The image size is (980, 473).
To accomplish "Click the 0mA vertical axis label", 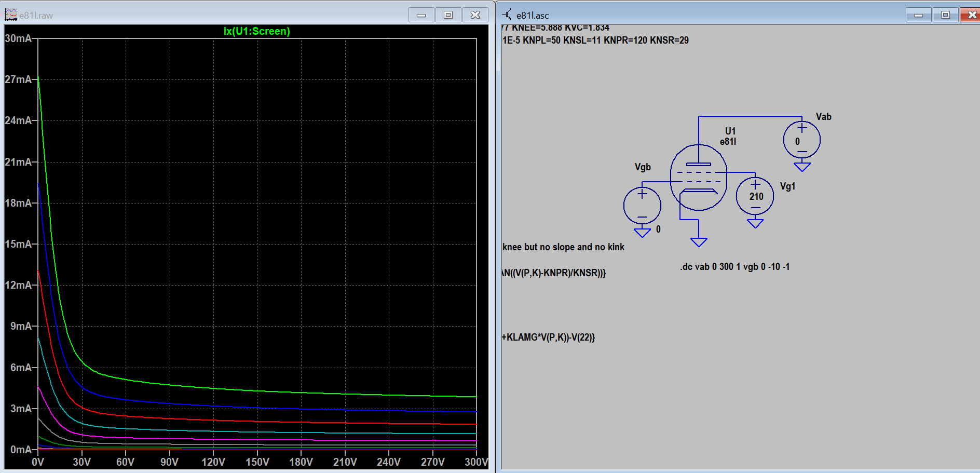I will click(21, 450).
